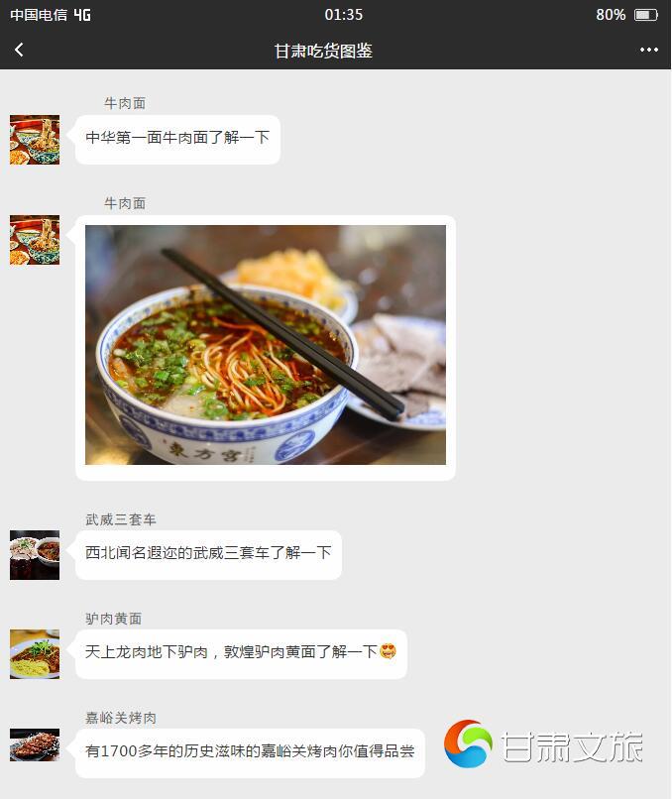Tap message 中华第一面牛肉面了解一下
This screenshot has height=799, width=672.
coord(177,140)
